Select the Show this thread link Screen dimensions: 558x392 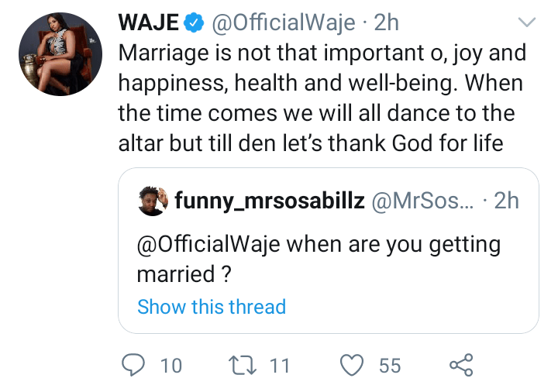tap(212, 306)
